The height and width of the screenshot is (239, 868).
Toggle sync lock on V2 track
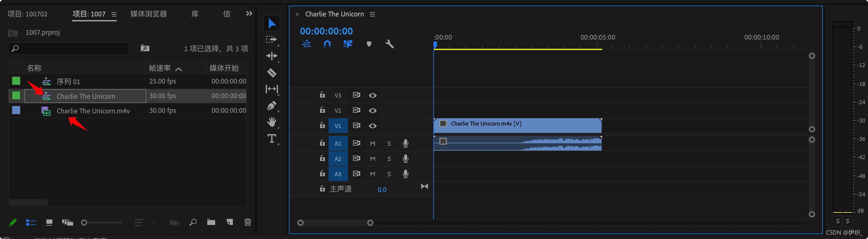[x=357, y=110]
